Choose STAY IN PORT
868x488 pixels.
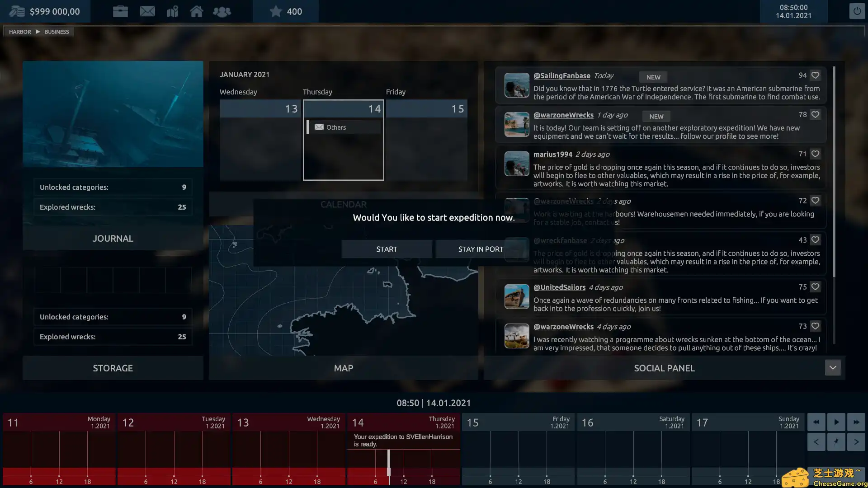480,249
